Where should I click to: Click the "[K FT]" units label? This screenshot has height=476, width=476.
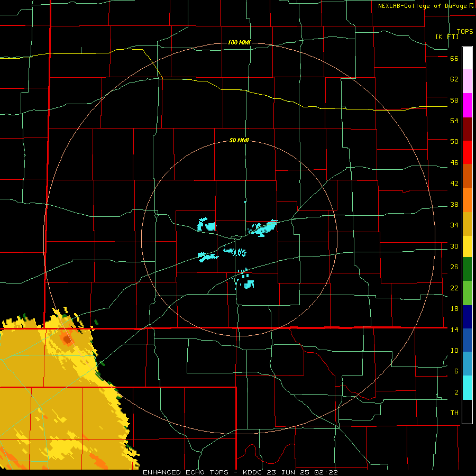(447, 36)
